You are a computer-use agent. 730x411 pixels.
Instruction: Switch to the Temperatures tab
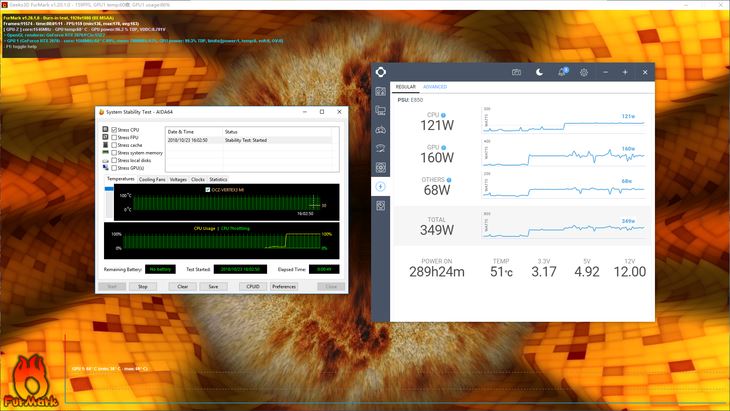tap(121, 179)
